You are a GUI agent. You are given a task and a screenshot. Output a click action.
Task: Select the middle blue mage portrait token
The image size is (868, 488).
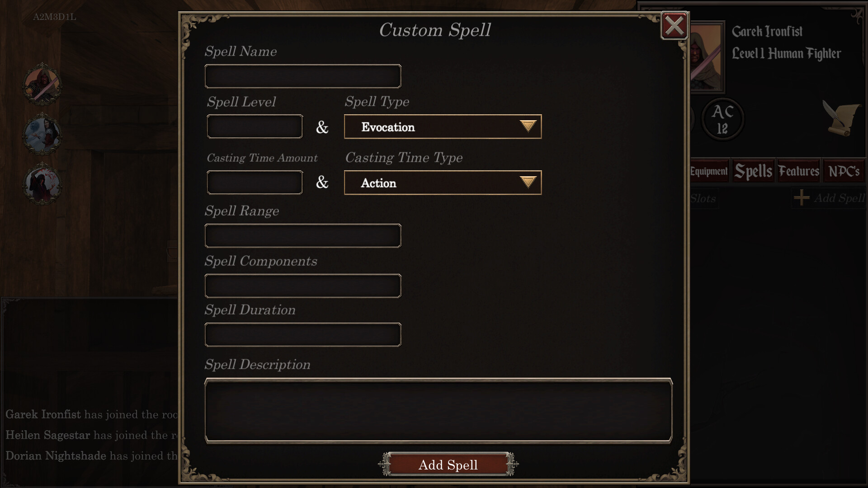(x=42, y=135)
